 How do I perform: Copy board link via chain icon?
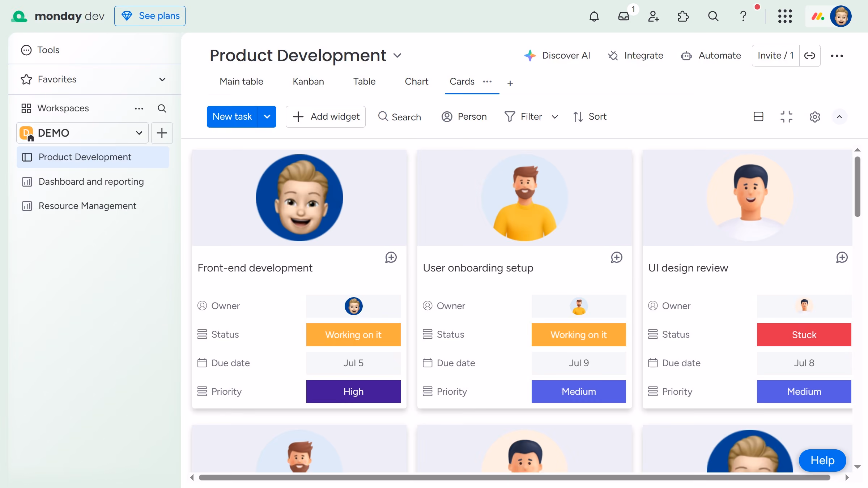pos(810,56)
